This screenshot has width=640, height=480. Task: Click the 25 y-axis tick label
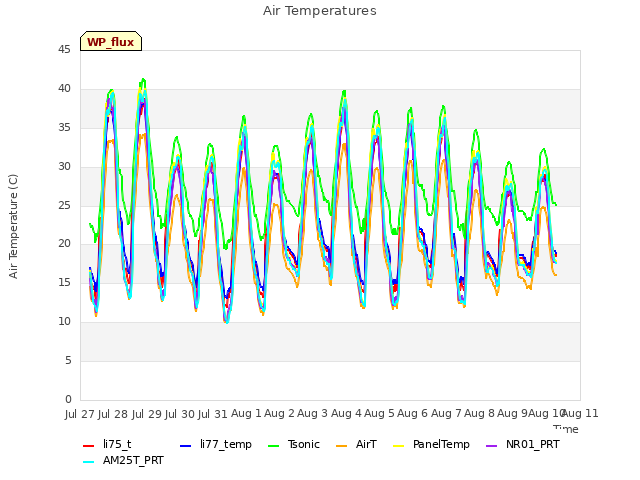pyautogui.click(x=64, y=205)
